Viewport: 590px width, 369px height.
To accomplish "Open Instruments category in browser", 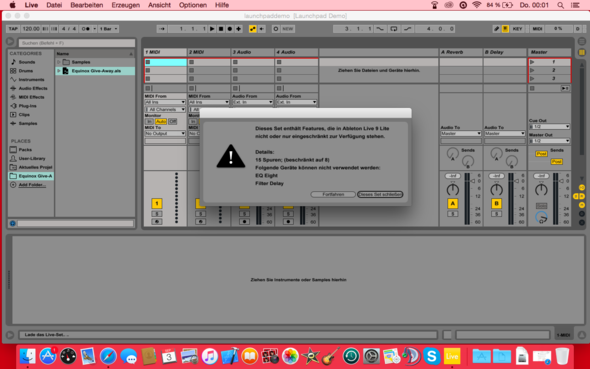I will 31,80.
